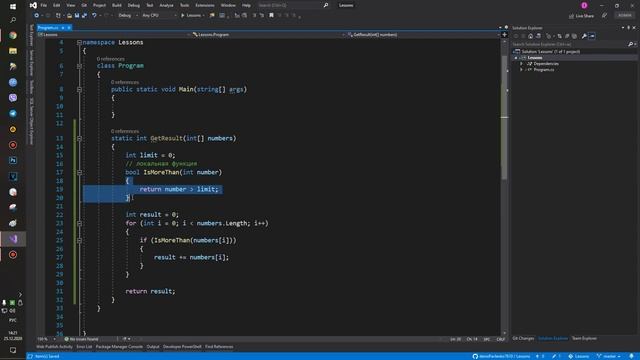Click the references link above class Program
This screenshot has width=640, height=360.
(x=111, y=59)
